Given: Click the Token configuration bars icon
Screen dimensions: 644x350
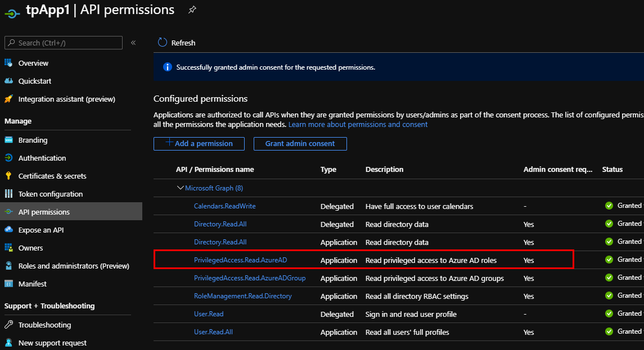Looking at the screenshot, I should [8, 194].
